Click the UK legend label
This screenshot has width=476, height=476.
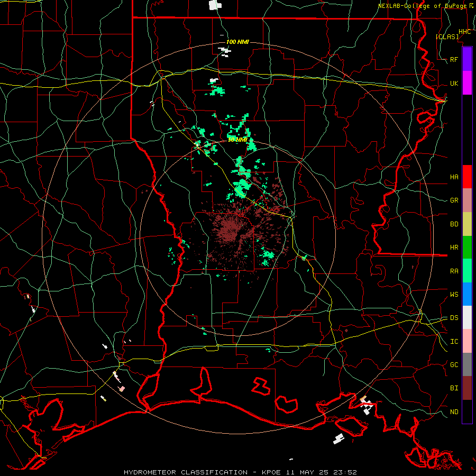pos(454,83)
